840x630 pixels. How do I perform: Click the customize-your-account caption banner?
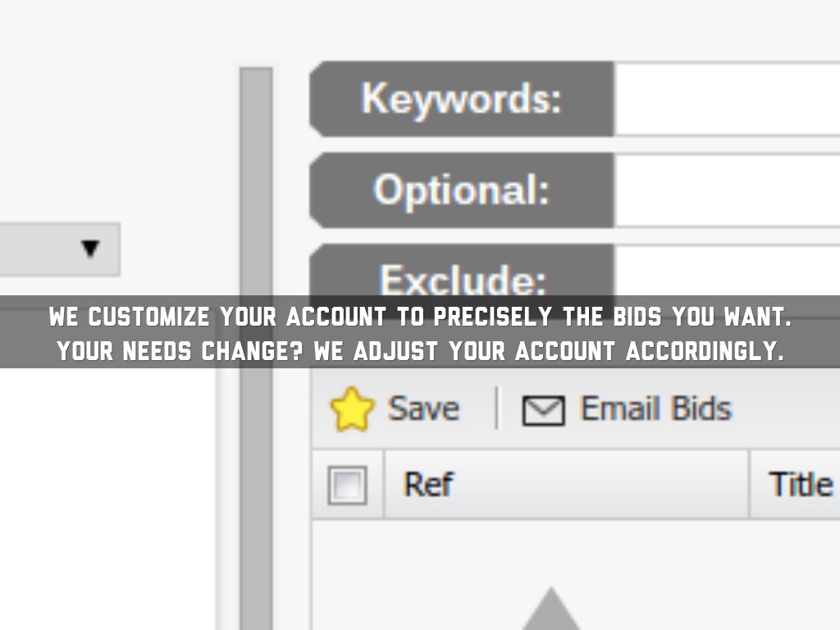coord(420,332)
